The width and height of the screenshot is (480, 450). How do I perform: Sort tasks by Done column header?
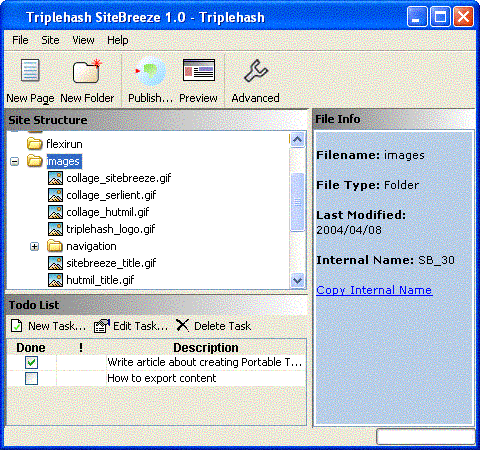coord(31,348)
